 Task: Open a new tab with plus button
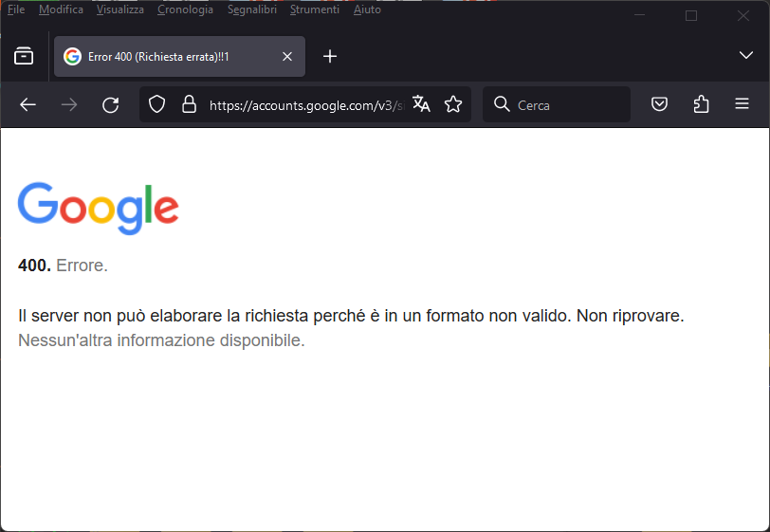coord(330,57)
